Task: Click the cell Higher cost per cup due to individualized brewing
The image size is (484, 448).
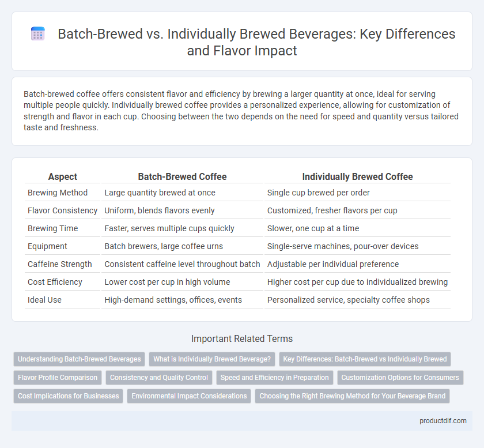Action: pyautogui.click(x=357, y=283)
